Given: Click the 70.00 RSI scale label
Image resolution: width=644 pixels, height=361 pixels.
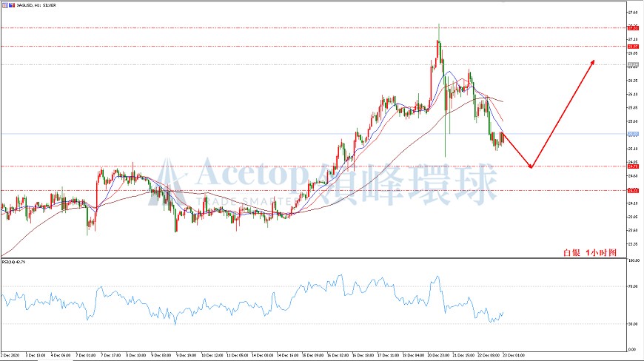Looking at the screenshot, I should coord(633,286).
